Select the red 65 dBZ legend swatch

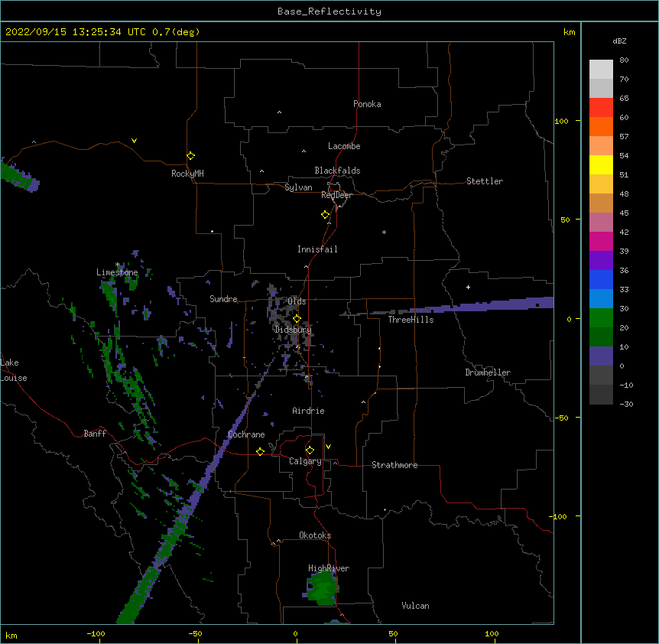[x=601, y=107]
